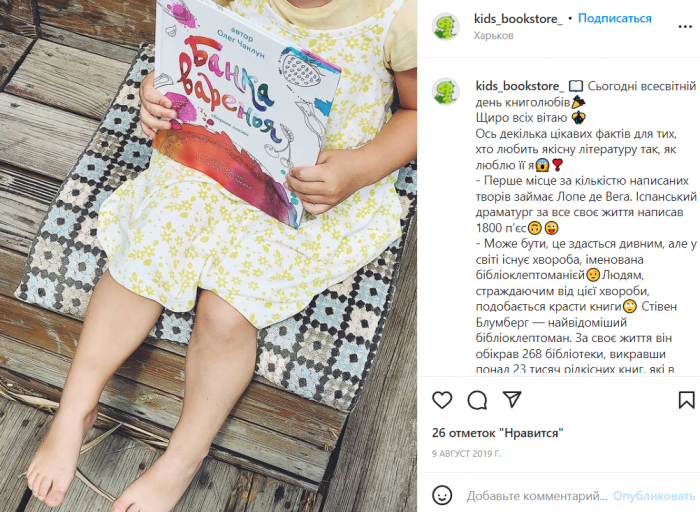Open three-dot more options menu
700x512 pixels.
[685, 27]
